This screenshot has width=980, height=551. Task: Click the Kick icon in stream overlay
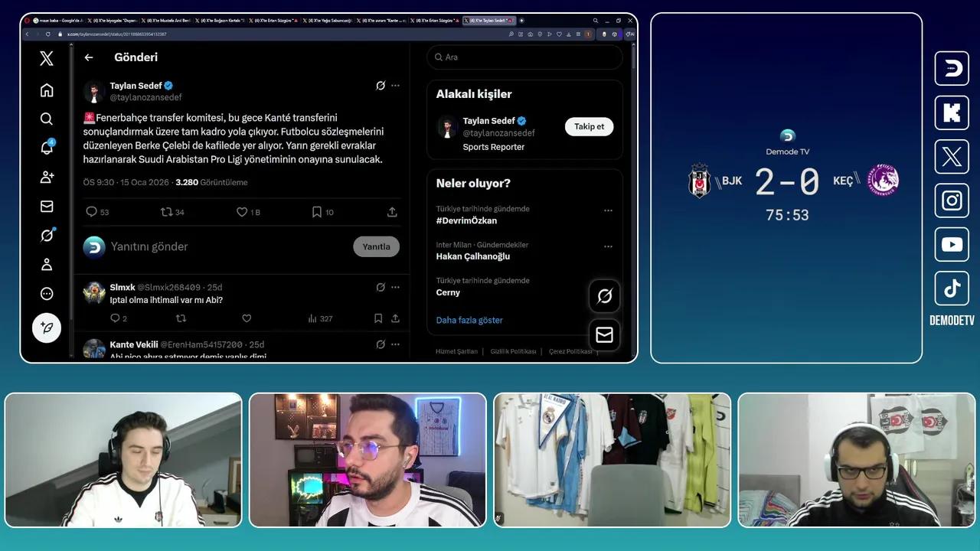click(952, 113)
